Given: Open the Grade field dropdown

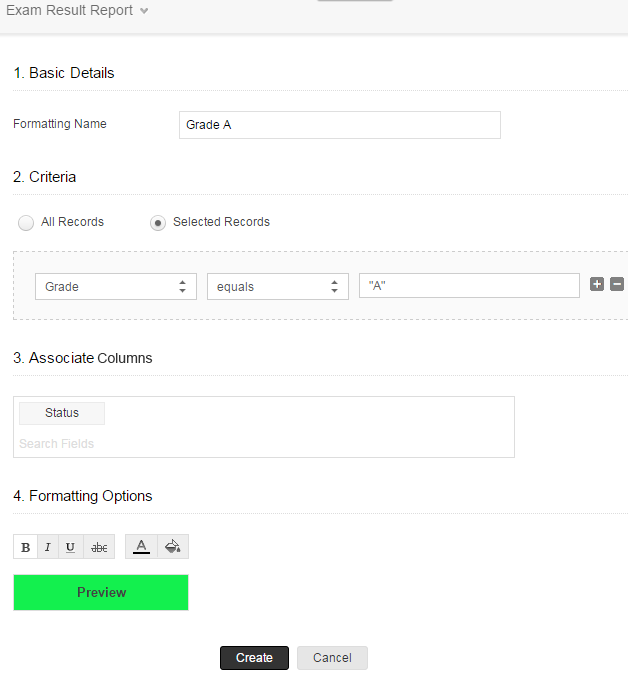Looking at the screenshot, I should [x=116, y=286].
